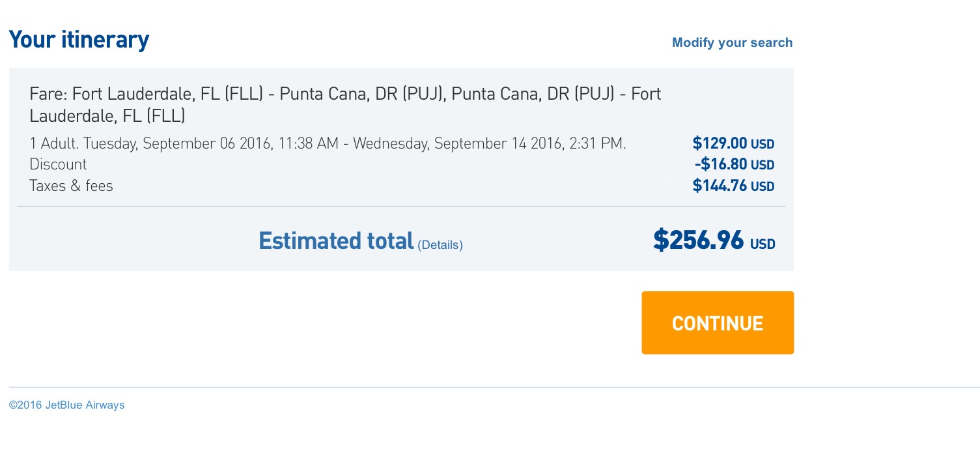Click the passenger and dates summary line
The image size is (980, 466).
pos(327,143)
